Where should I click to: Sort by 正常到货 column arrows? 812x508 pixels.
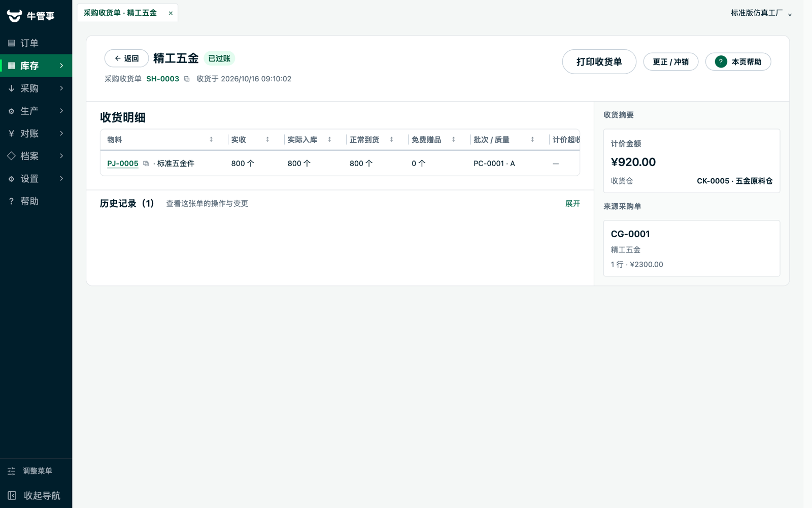point(391,140)
